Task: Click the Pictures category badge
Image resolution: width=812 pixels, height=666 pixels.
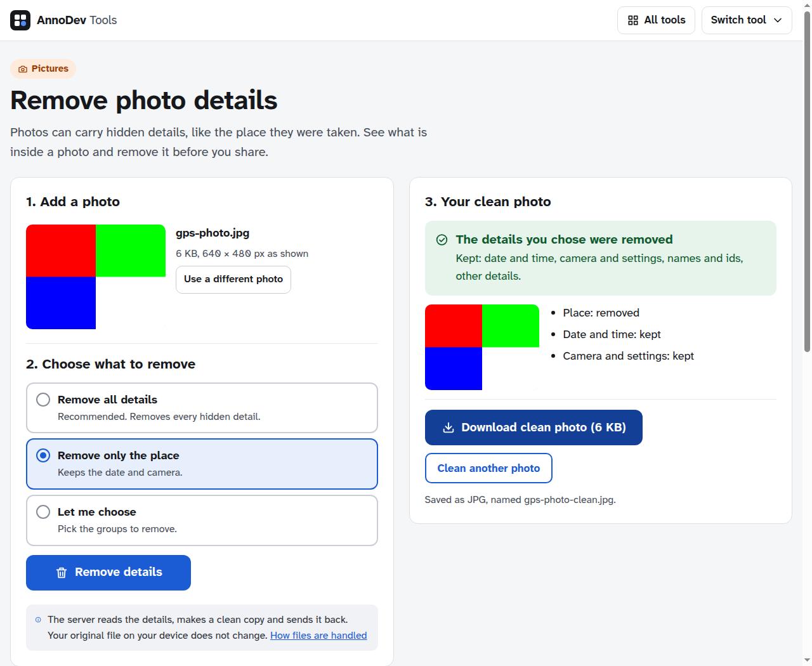Action: coord(43,69)
